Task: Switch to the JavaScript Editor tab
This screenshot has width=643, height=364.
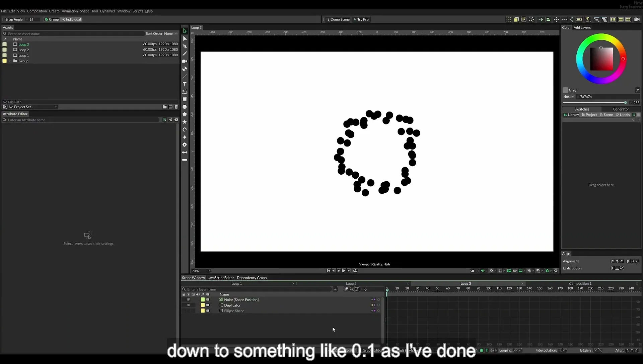Action: (x=221, y=278)
